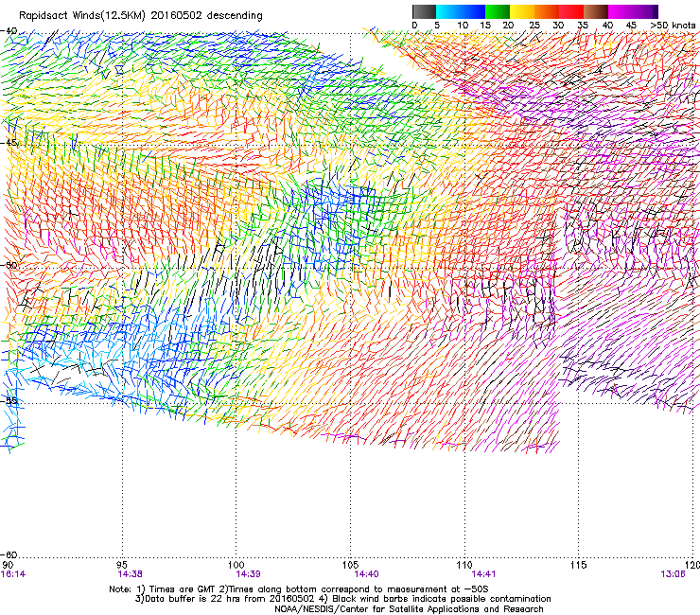The image size is (700, 615).
Task: Click the cyan 5-10 knots legend swatch
Action: coord(448,11)
